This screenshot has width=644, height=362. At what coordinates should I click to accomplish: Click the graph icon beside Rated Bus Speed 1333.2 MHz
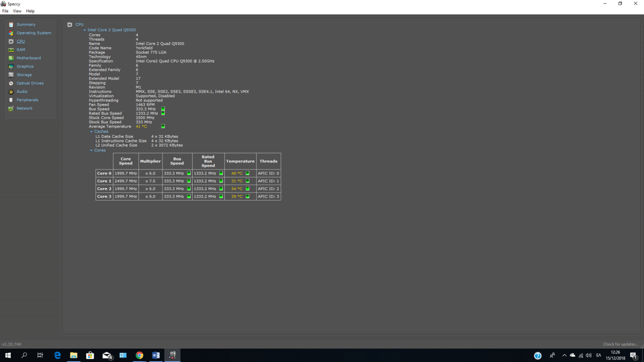(x=163, y=113)
